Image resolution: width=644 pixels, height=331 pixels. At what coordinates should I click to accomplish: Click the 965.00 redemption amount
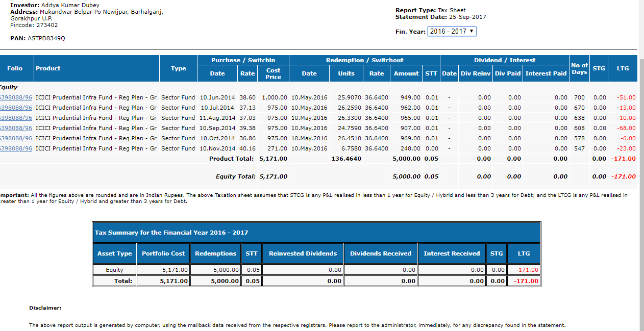(x=411, y=118)
